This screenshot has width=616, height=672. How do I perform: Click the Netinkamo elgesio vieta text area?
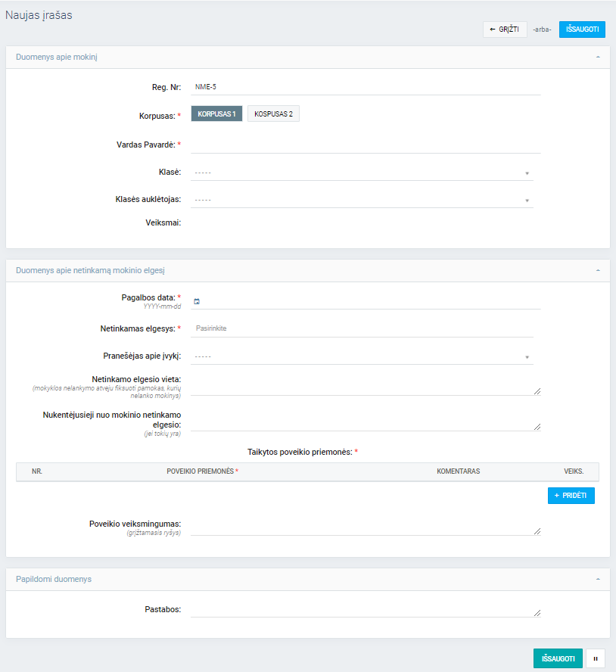366,384
